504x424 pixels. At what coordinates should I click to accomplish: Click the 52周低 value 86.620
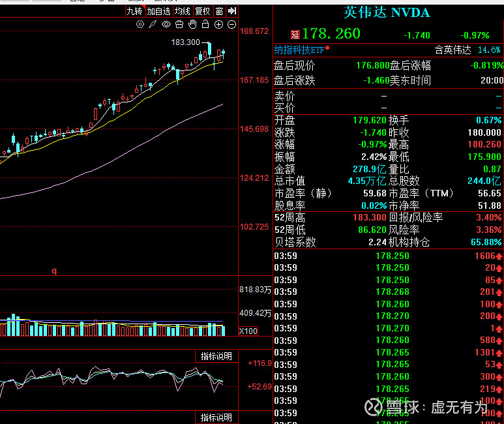pyautogui.click(x=372, y=230)
